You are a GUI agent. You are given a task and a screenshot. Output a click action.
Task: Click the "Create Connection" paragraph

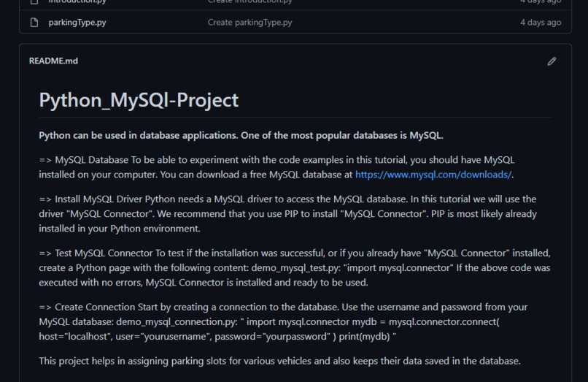[283, 321]
